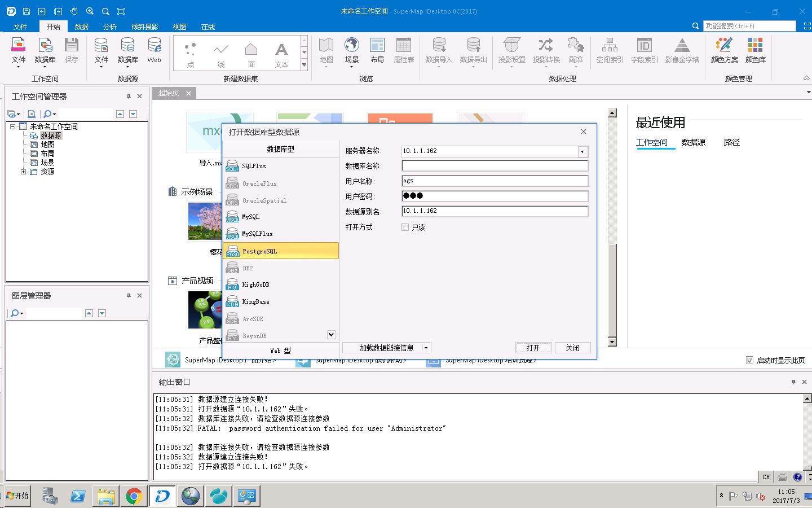Click the 打开 button in dialog

click(533, 348)
